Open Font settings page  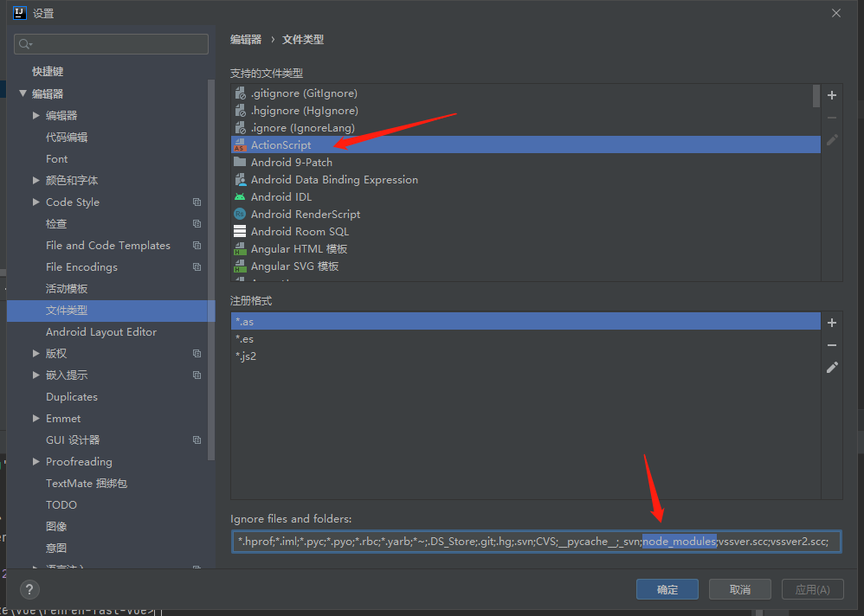(x=57, y=158)
